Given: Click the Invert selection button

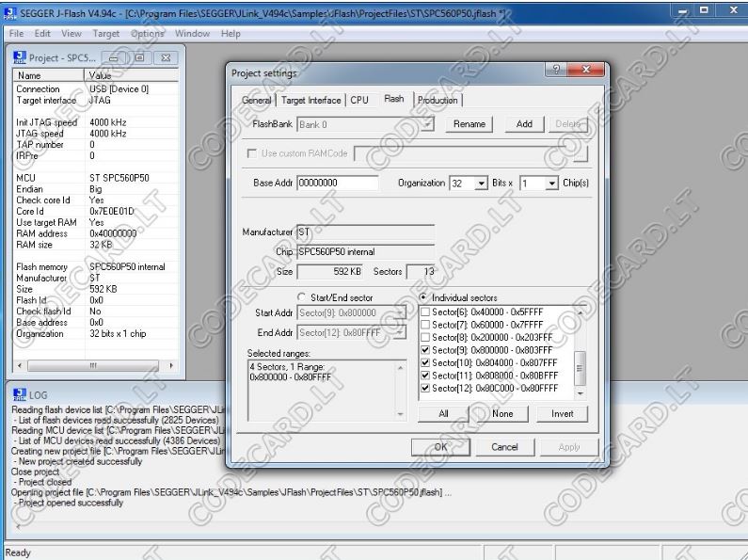Looking at the screenshot, I should (562, 413).
